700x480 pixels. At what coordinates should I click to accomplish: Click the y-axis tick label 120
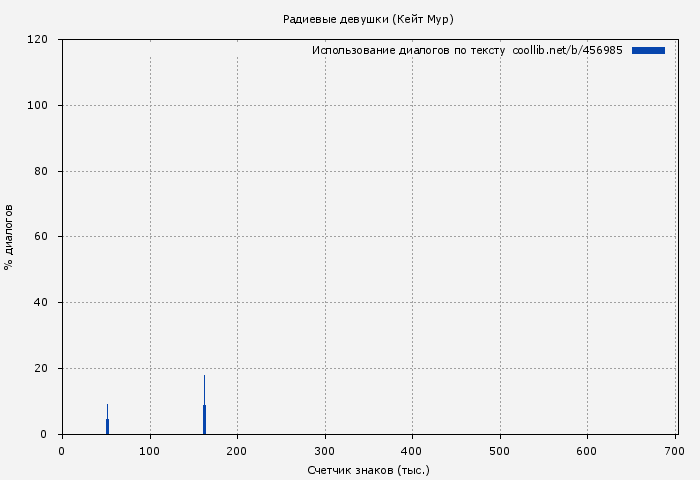coord(39,40)
